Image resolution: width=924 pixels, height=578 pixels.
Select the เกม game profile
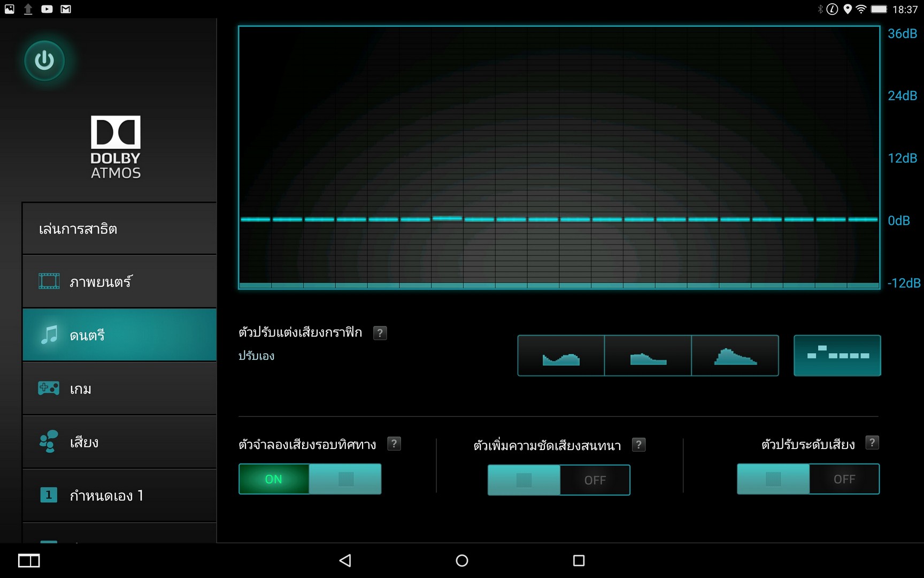pos(119,389)
